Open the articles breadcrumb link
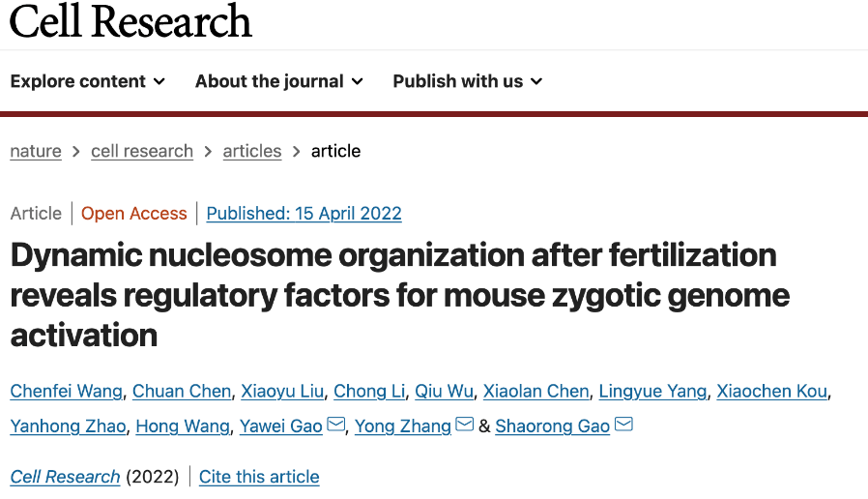The width and height of the screenshot is (868, 499). click(252, 151)
